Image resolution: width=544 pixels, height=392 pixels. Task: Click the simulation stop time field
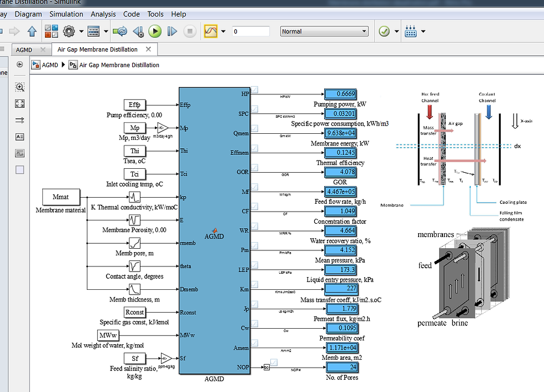(x=251, y=31)
